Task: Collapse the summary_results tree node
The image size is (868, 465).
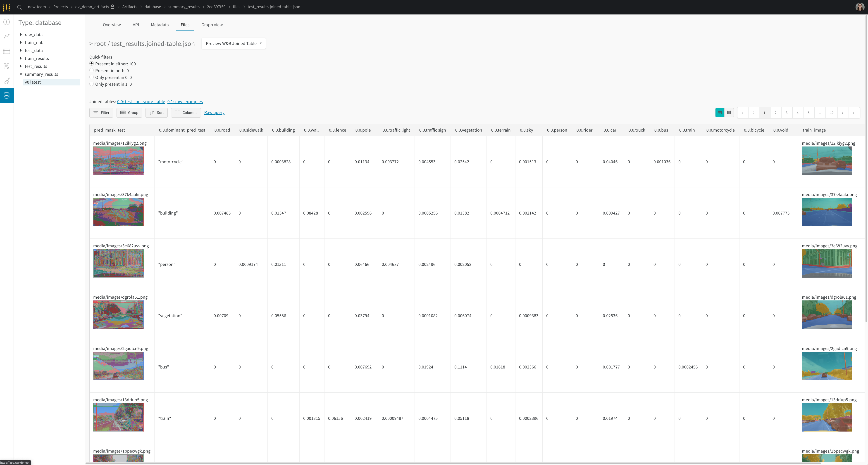Action: pyautogui.click(x=21, y=74)
